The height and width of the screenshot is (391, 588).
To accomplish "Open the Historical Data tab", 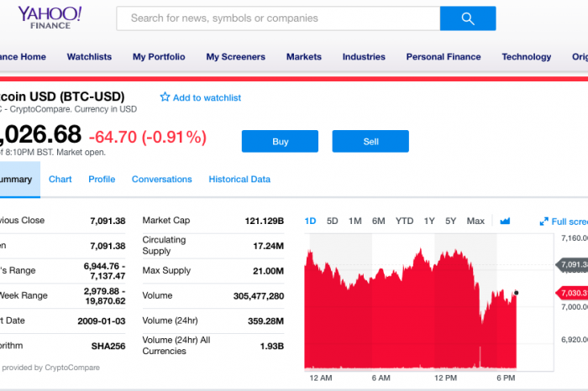I will click(x=239, y=179).
